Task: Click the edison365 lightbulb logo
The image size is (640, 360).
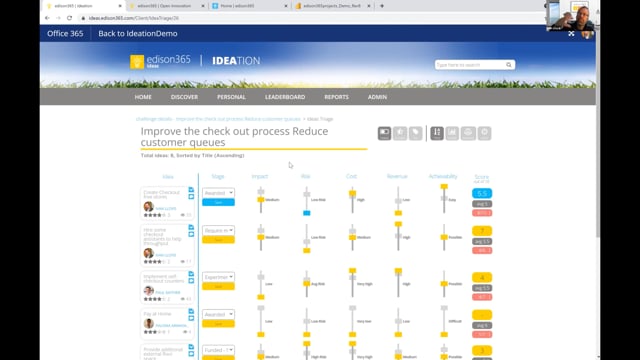Action: click(137, 62)
